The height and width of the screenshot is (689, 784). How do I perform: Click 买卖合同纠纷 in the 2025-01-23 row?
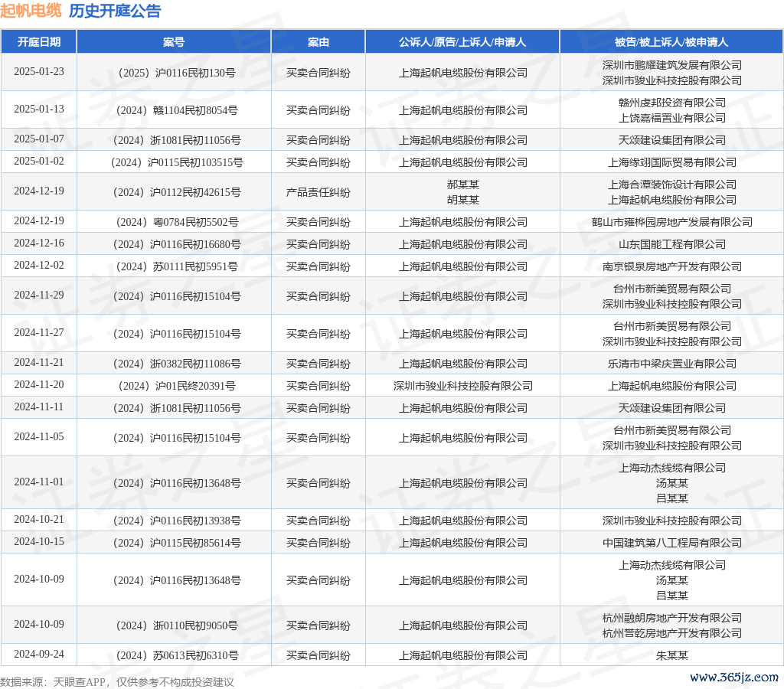coord(318,73)
